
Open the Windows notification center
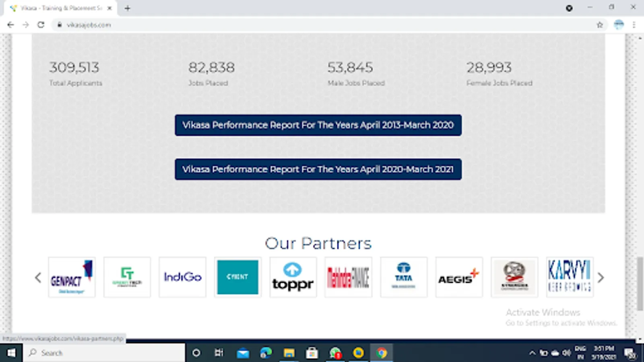[x=630, y=353]
